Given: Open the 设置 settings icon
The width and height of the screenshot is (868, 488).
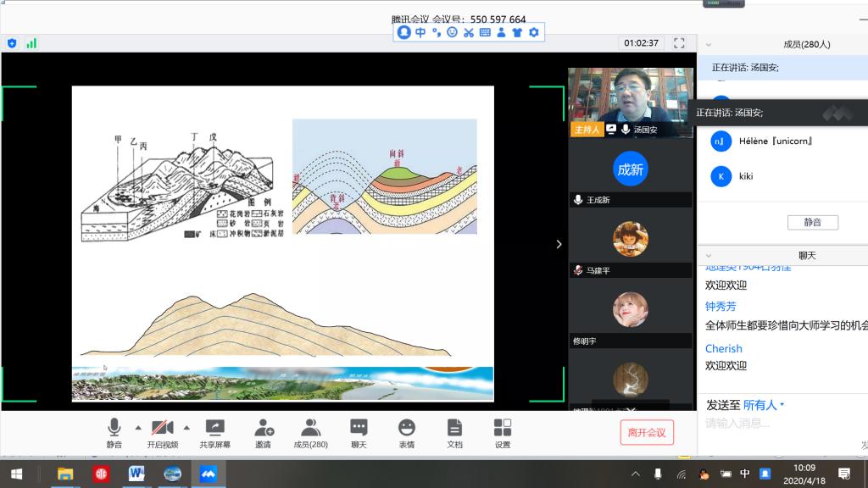Looking at the screenshot, I should point(503,428).
